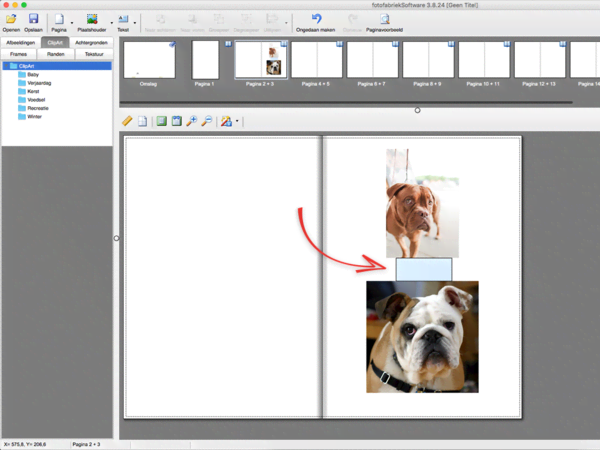Screen dimensions: 600x450
Task: Open the Frames tab
Action: point(18,54)
